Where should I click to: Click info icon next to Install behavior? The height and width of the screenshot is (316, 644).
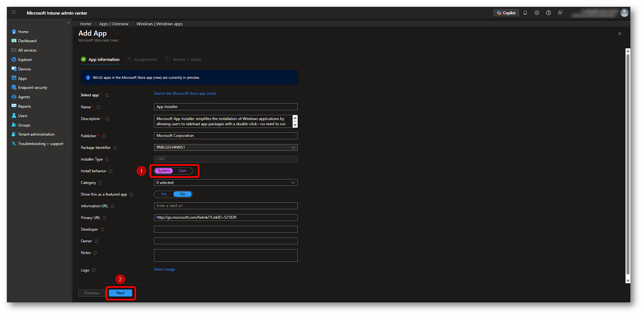point(111,171)
